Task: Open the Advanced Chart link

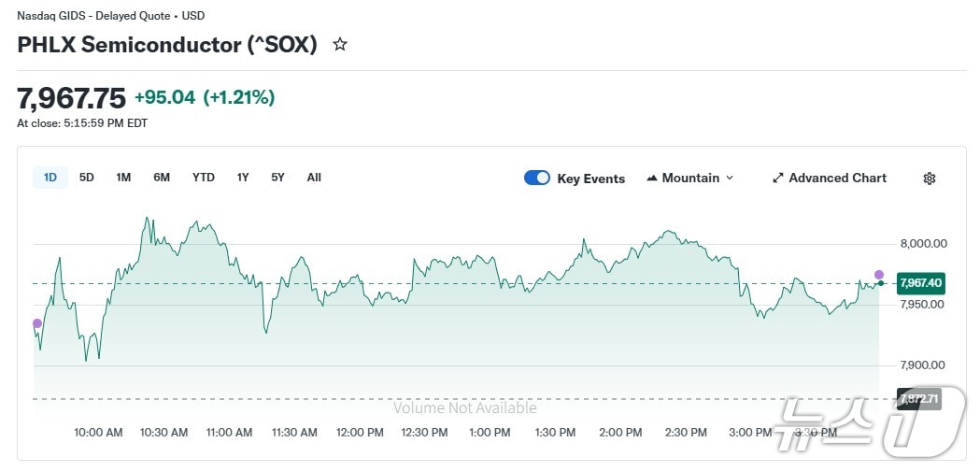Action: click(x=837, y=179)
